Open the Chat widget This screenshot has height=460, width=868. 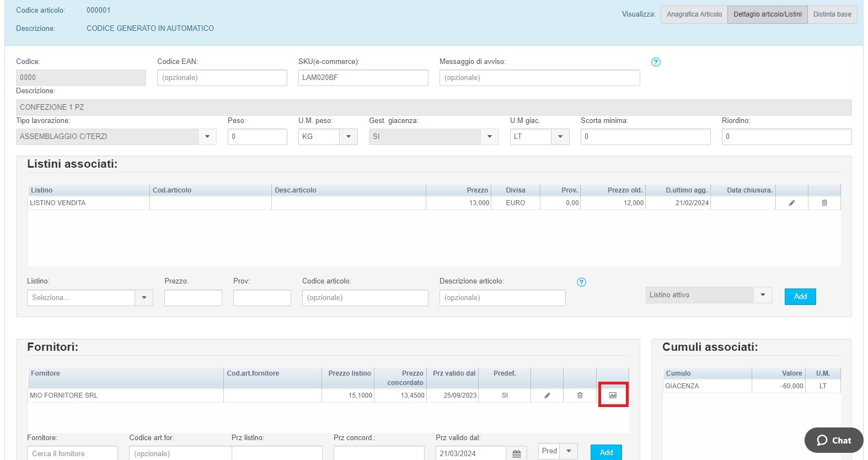[x=833, y=440]
